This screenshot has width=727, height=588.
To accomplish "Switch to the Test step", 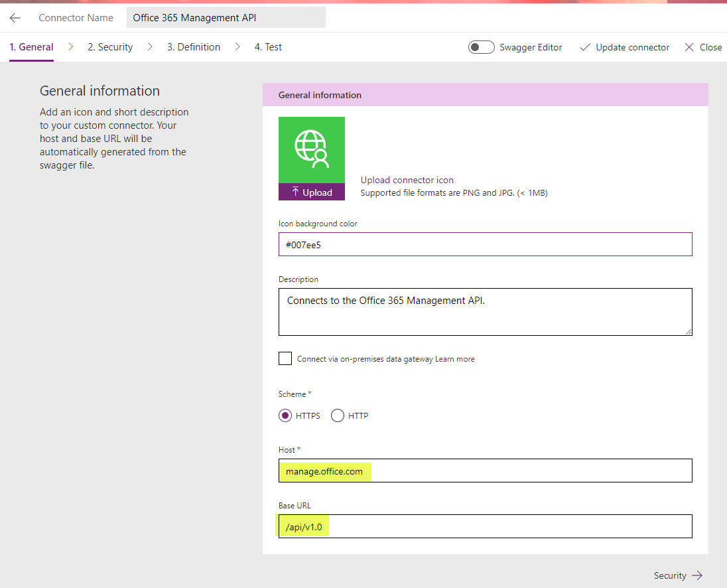I will pos(268,46).
